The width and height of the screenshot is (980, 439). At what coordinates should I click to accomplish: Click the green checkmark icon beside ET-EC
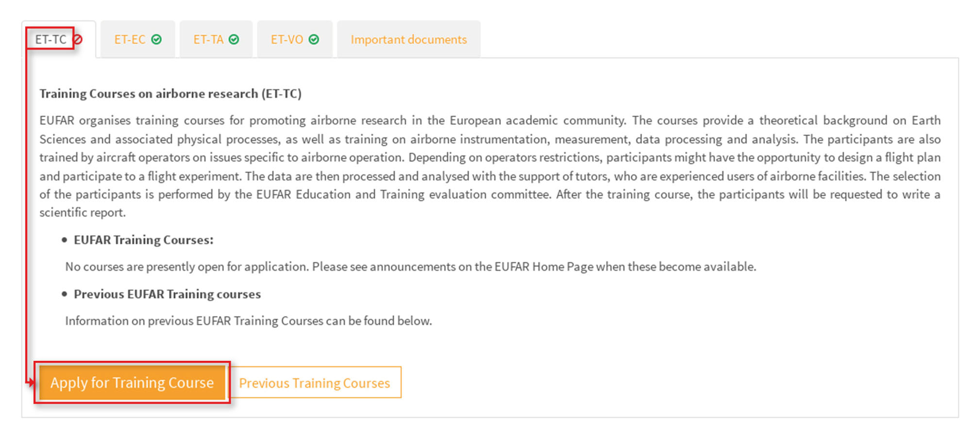(x=156, y=39)
